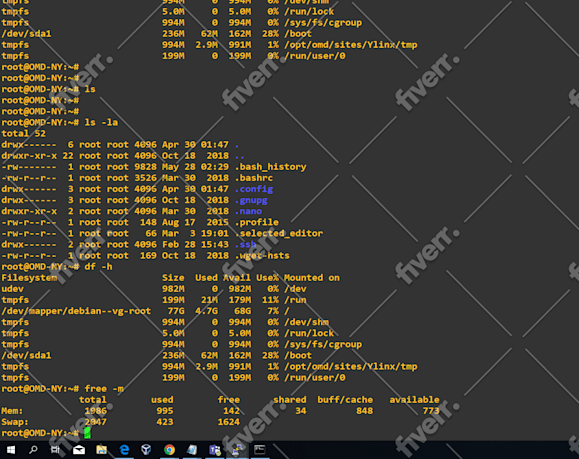The height and width of the screenshot is (459, 579).
Task: Open the Mail app from taskbar
Action: pyautogui.click(x=79, y=450)
